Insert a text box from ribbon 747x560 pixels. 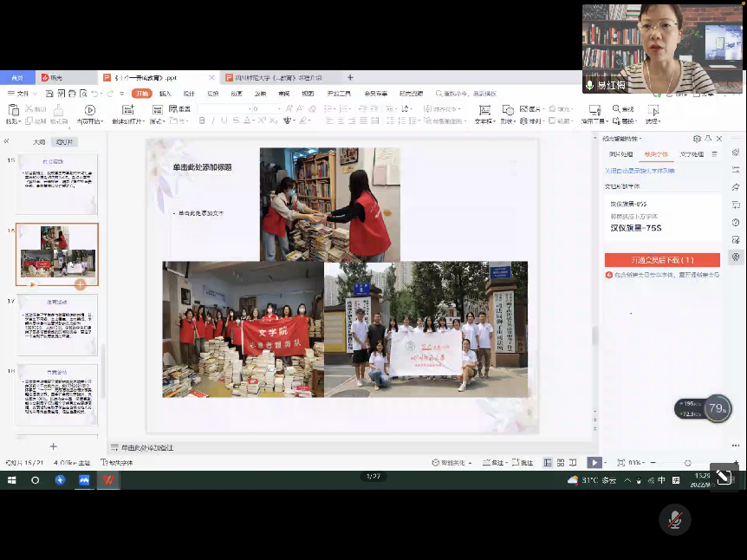pyautogui.click(x=484, y=111)
